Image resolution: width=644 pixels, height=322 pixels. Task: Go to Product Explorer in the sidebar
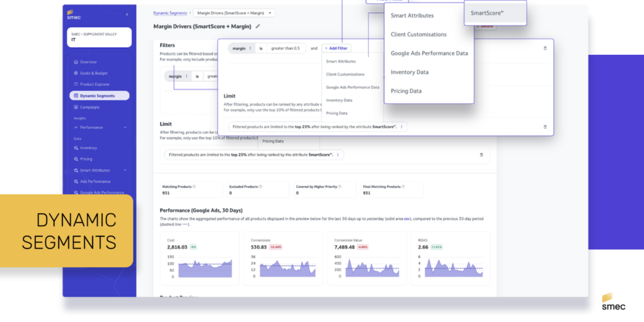tap(94, 84)
